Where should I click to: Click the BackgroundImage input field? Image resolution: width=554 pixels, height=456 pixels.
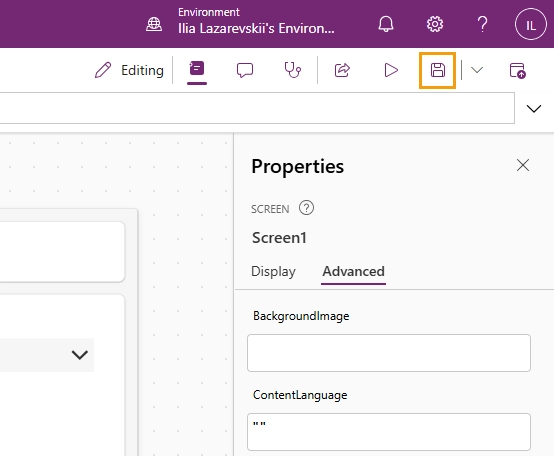[x=389, y=353]
